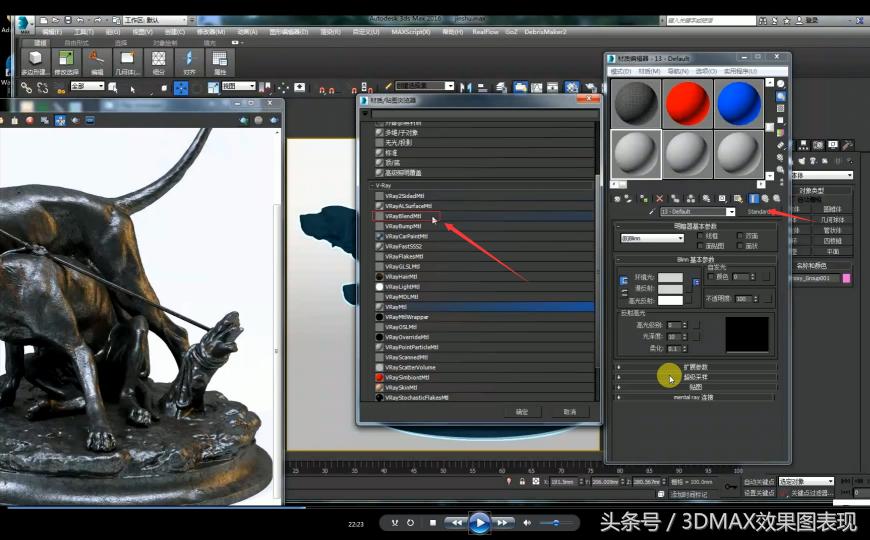Select the blue sphere material slot
Image resolution: width=870 pixels, height=540 pixels.
(739, 103)
